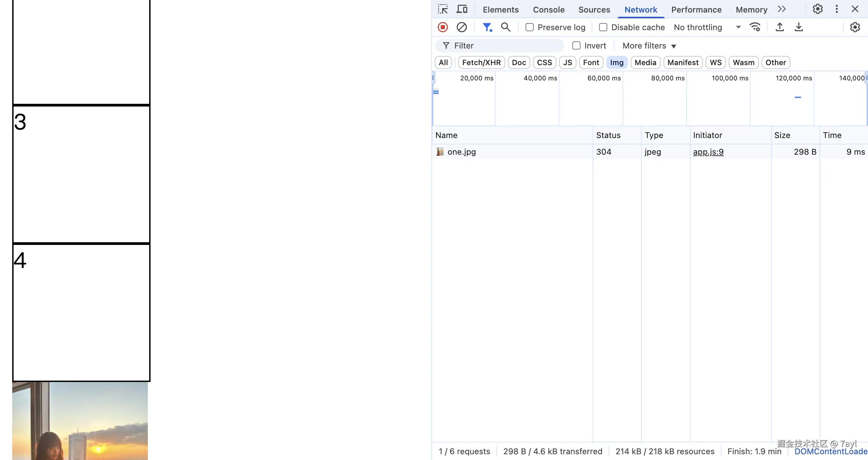868x460 pixels.
Task: Toggle the device toolbar icon
Action: (x=462, y=9)
